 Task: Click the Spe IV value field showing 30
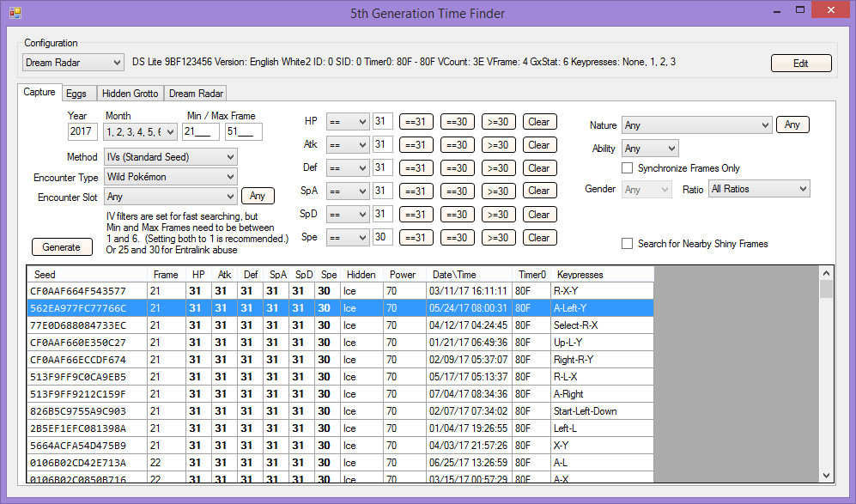pyautogui.click(x=383, y=237)
